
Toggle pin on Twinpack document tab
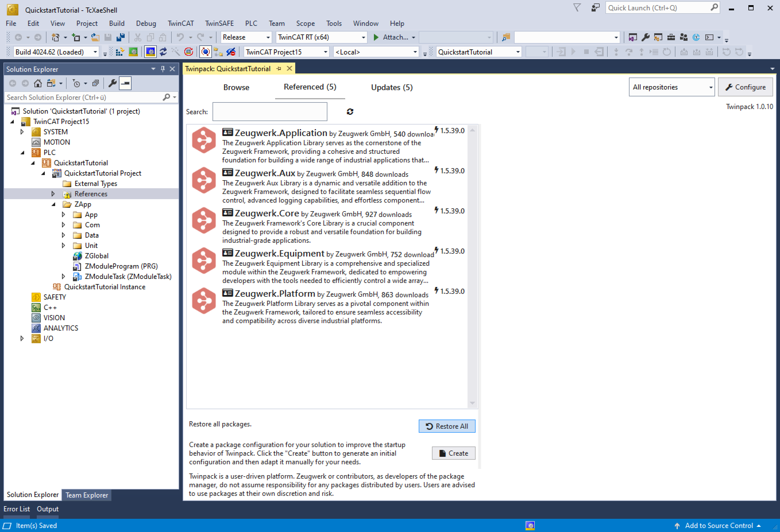click(279, 68)
